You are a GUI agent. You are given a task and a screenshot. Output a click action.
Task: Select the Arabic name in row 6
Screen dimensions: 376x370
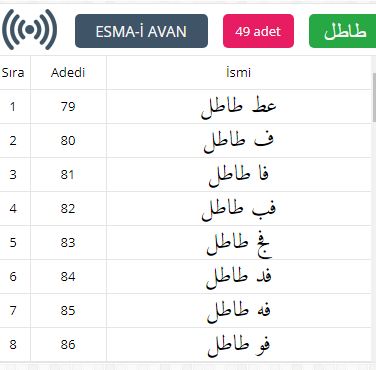pyautogui.click(x=239, y=277)
